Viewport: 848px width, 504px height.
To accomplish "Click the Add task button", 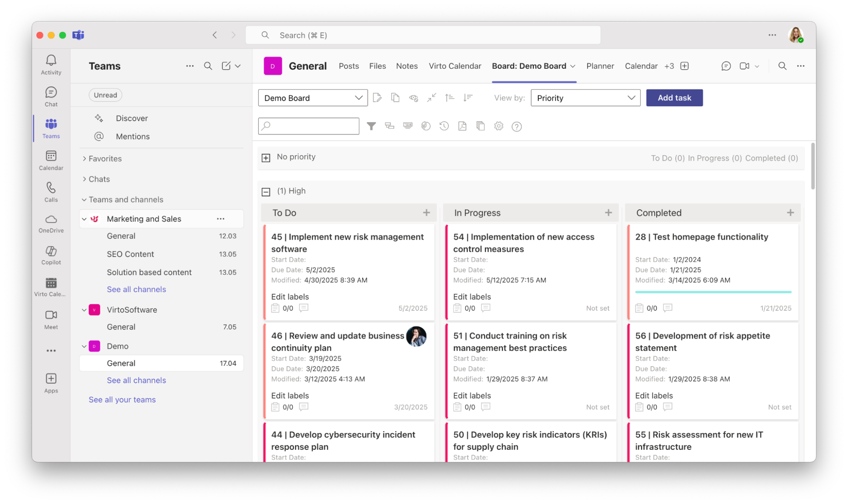I will pyautogui.click(x=674, y=97).
